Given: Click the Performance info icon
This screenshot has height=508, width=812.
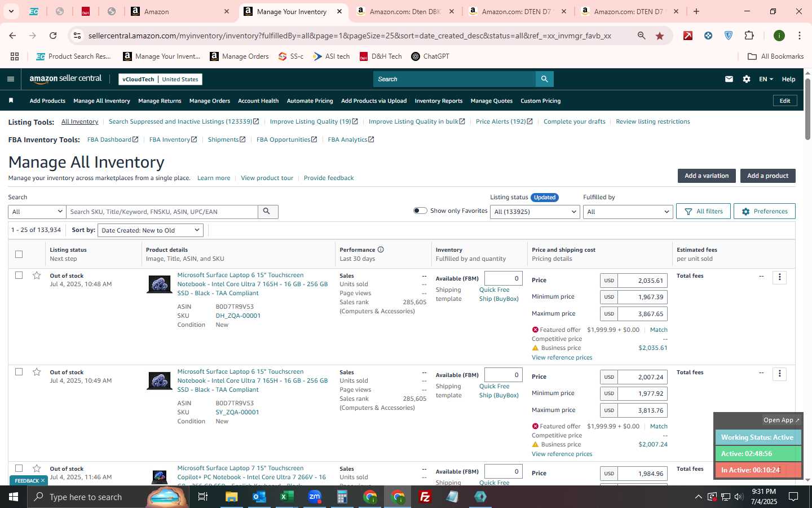Looking at the screenshot, I should [x=381, y=249].
